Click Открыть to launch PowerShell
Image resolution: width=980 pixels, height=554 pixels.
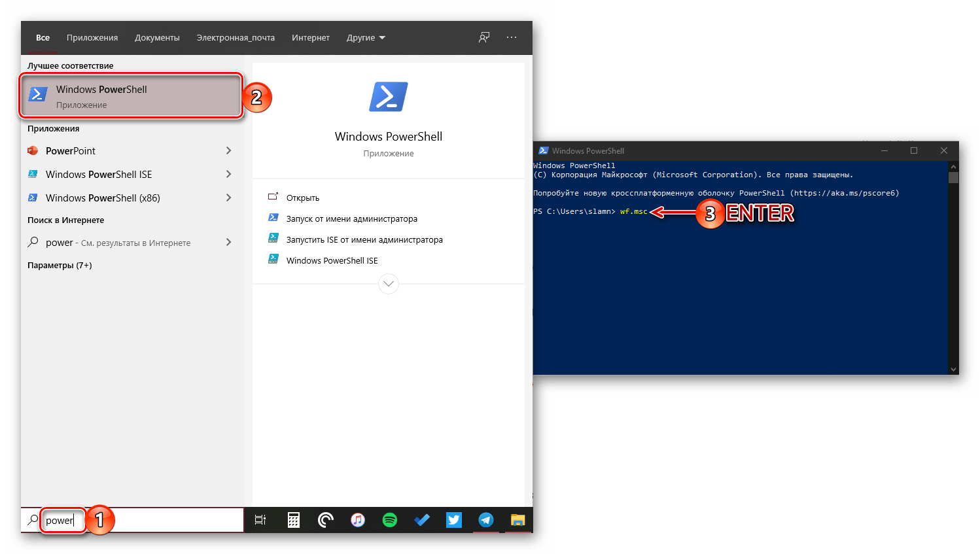pyautogui.click(x=302, y=198)
